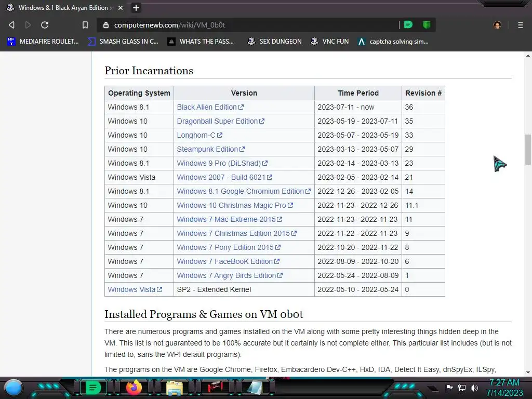Click the Prior Incarnations heading
Viewport: 532px width, 399px height.
pyautogui.click(x=149, y=71)
